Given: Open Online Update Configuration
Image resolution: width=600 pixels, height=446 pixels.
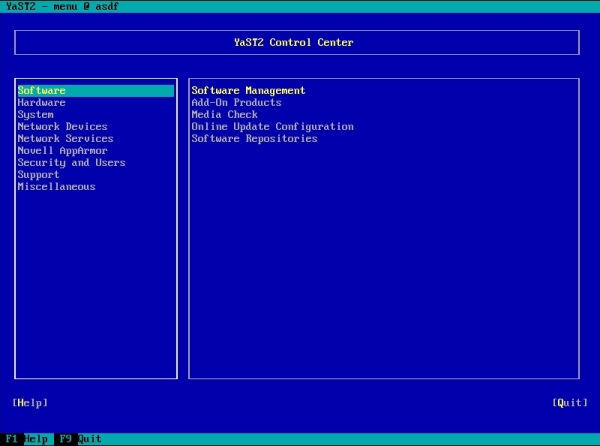Looking at the screenshot, I should [272, 127].
